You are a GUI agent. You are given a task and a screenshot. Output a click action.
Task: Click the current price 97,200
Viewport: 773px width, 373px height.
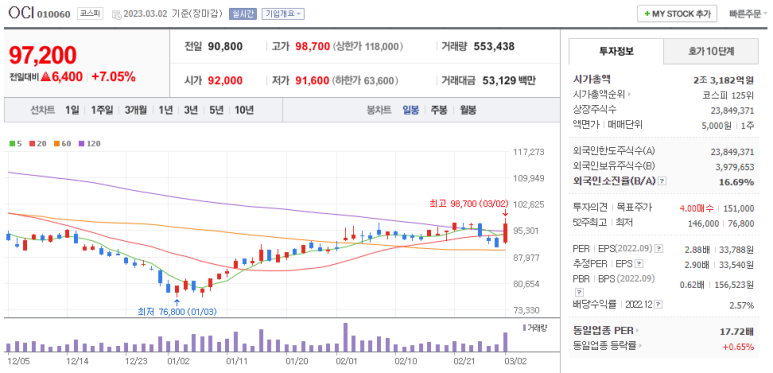point(42,55)
